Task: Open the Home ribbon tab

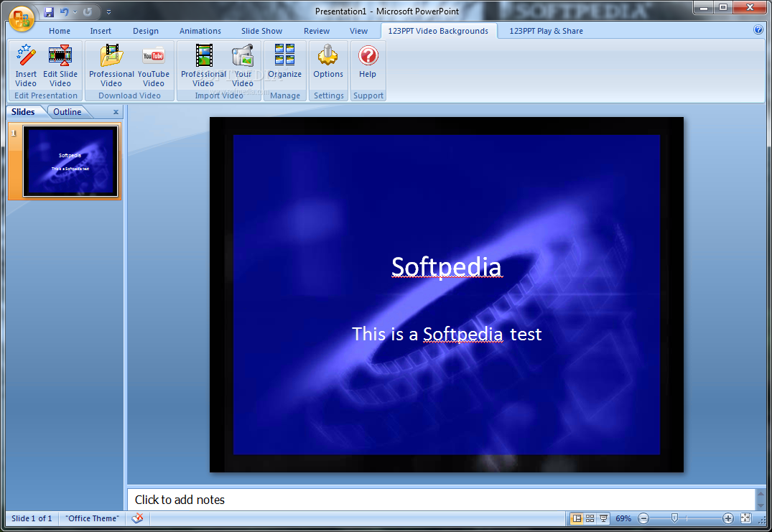Action: pos(60,30)
